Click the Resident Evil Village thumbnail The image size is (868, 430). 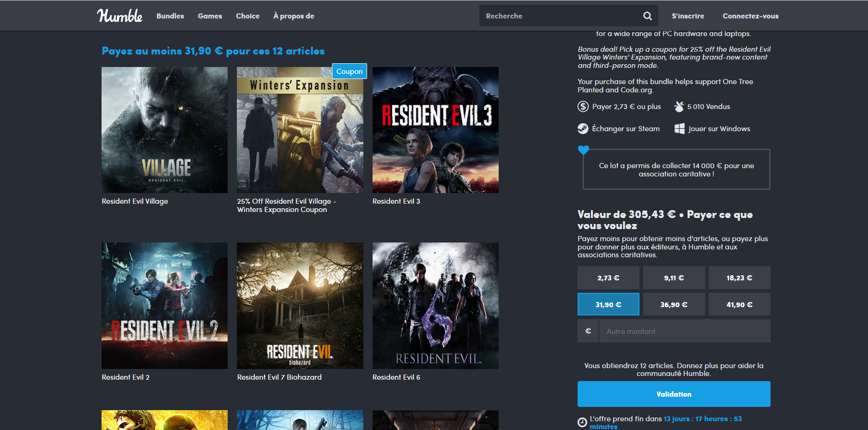pyautogui.click(x=164, y=130)
